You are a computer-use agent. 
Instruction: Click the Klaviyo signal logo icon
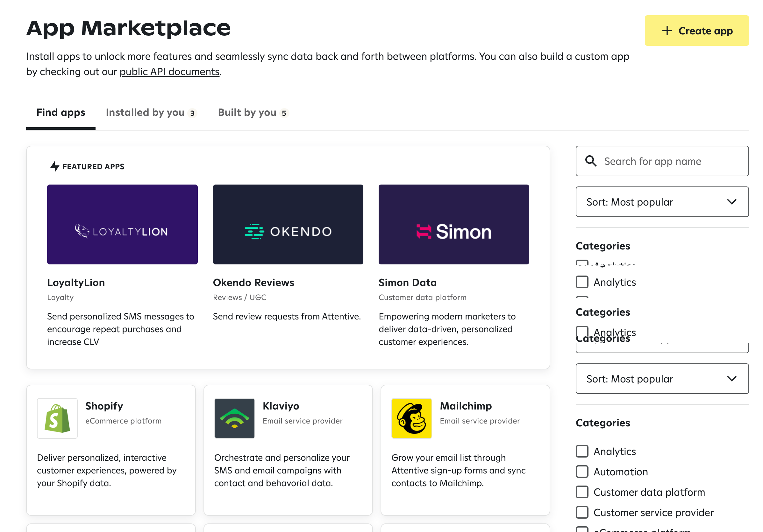[235, 418]
